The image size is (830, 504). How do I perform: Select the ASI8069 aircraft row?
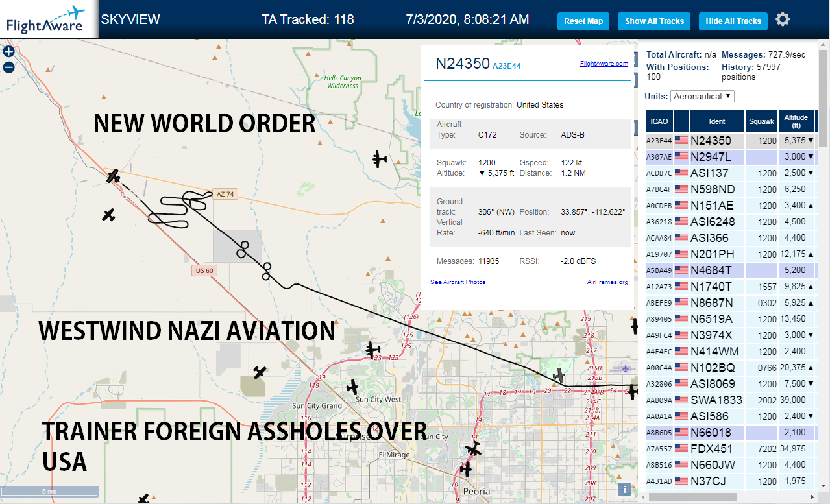[730, 383]
